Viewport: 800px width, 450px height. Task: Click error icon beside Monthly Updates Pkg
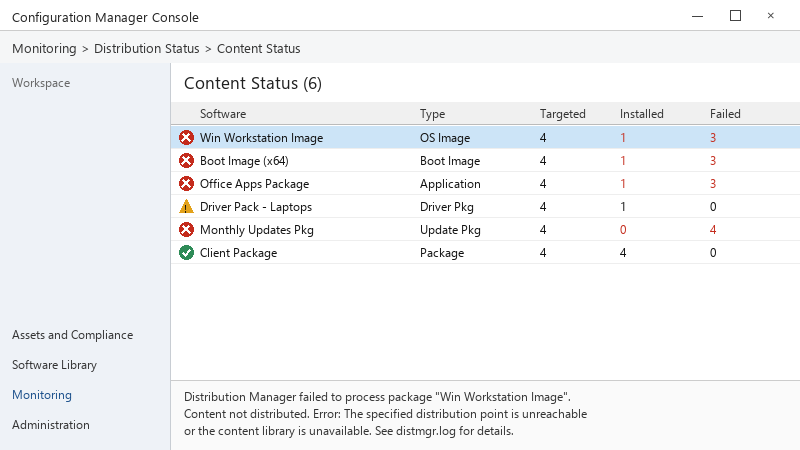[186, 230]
